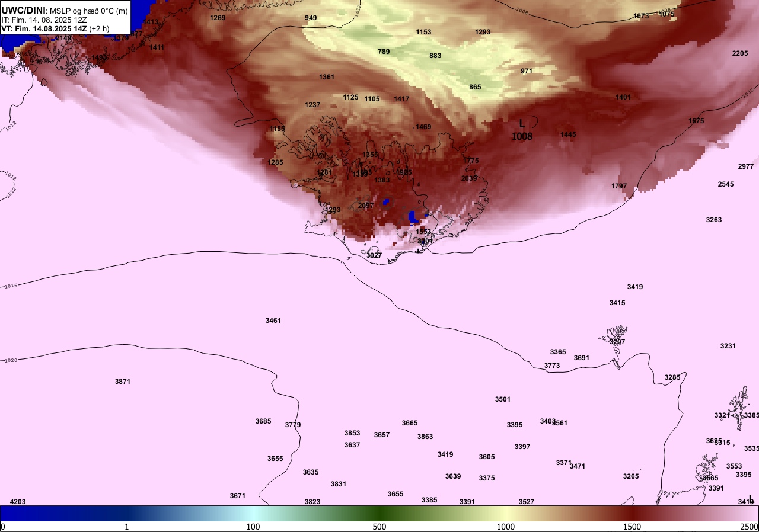This screenshot has width=759, height=532.
Task: Click the height value '3207'
Action: point(617,342)
